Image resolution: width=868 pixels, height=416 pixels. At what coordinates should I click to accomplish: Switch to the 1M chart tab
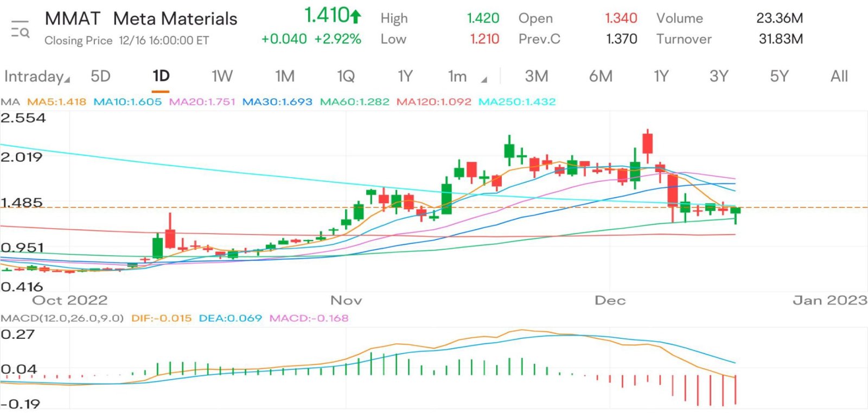tap(284, 77)
